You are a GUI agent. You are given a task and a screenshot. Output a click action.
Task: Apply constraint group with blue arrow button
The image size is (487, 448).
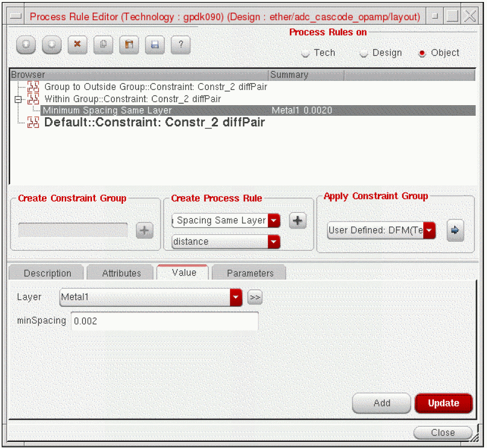click(455, 230)
